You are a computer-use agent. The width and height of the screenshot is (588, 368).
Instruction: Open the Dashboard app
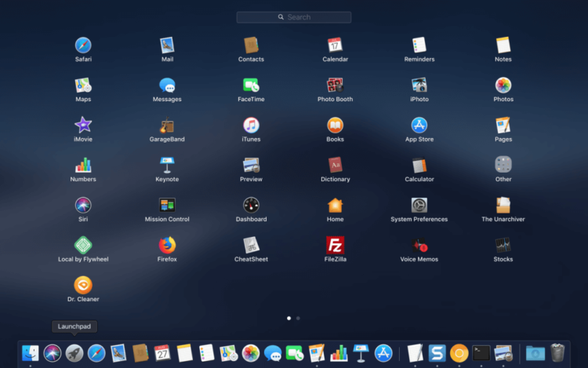click(x=251, y=206)
